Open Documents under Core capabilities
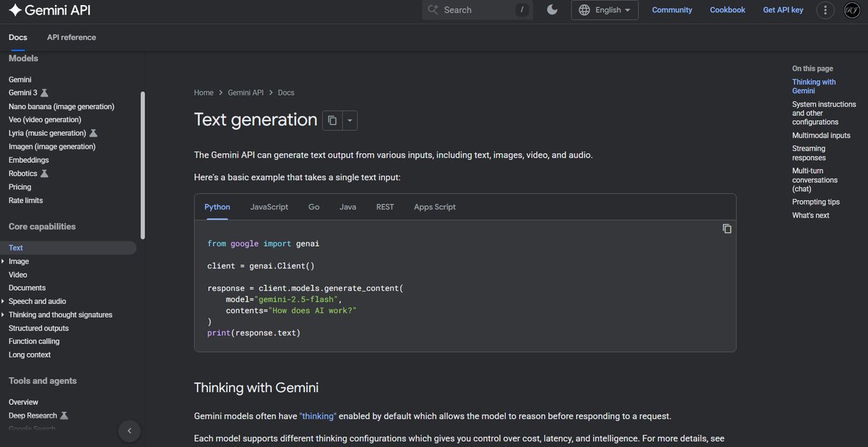 [x=27, y=288]
